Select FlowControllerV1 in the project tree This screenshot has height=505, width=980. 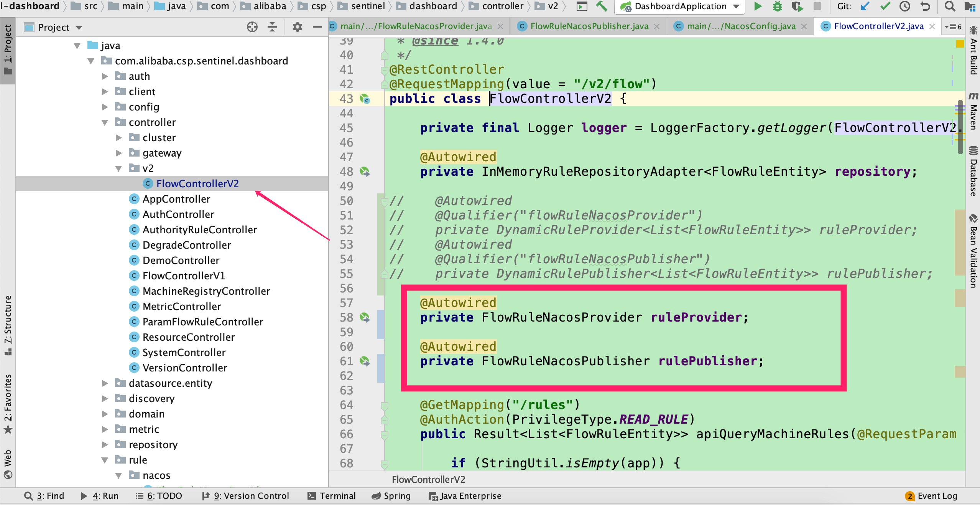[x=184, y=276]
